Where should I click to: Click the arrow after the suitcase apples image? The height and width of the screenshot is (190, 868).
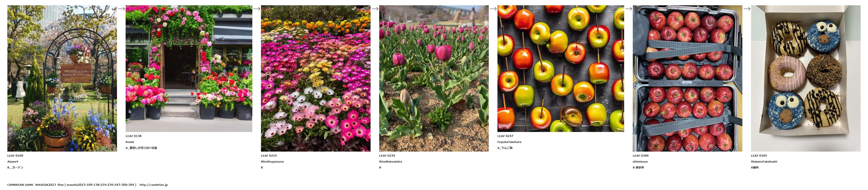(x=747, y=9)
